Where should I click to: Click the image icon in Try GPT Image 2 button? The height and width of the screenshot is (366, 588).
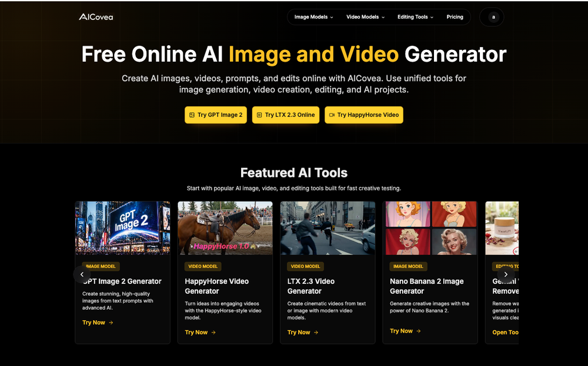(x=192, y=115)
